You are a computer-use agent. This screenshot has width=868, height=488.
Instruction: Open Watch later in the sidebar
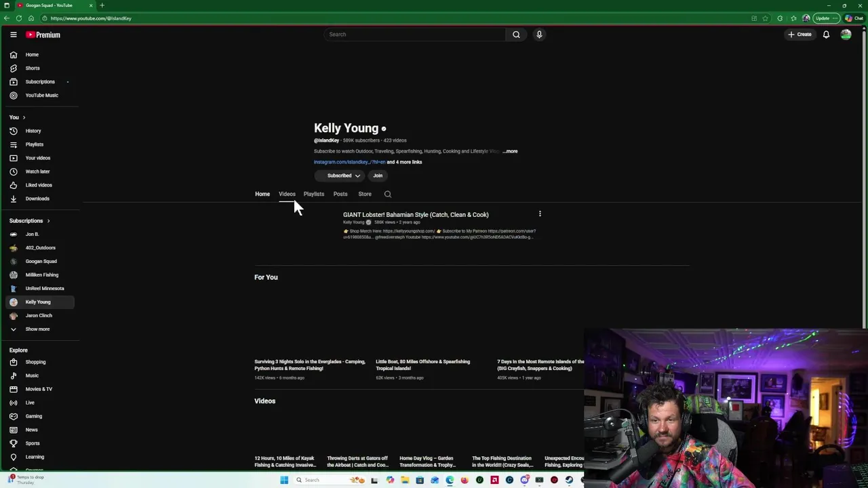pos(37,171)
